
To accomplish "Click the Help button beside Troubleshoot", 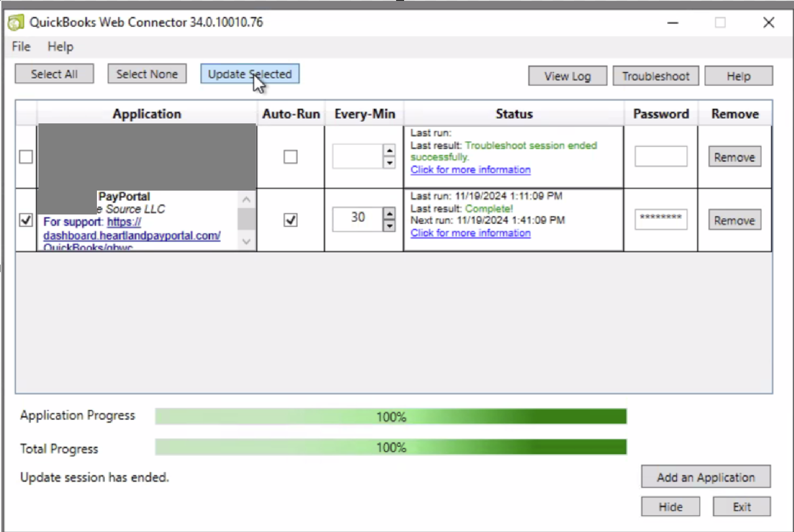I will (x=739, y=76).
